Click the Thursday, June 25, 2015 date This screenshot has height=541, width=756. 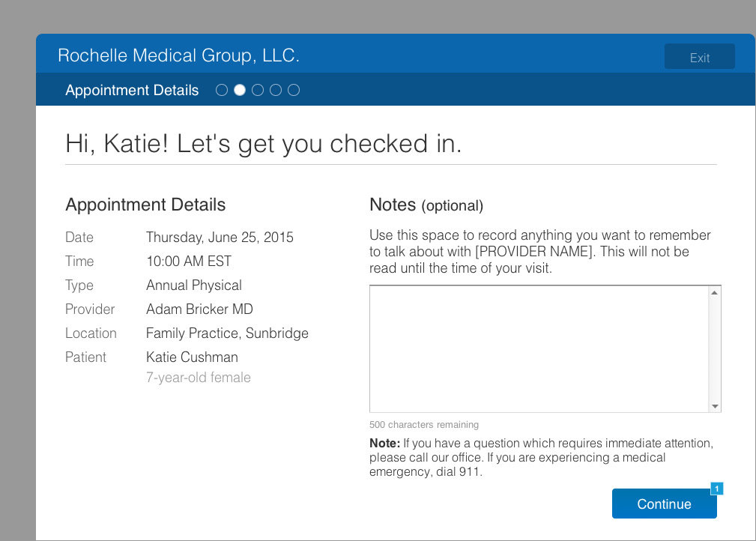click(x=220, y=237)
